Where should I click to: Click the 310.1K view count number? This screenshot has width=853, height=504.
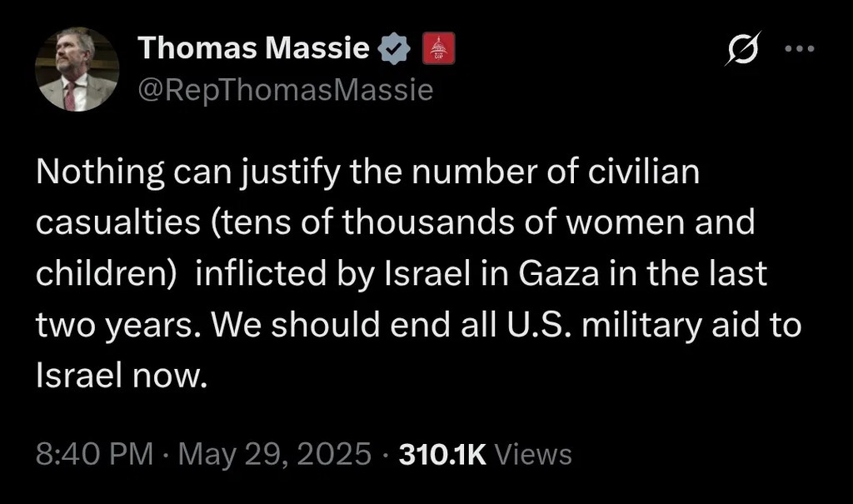[x=443, y=454]
